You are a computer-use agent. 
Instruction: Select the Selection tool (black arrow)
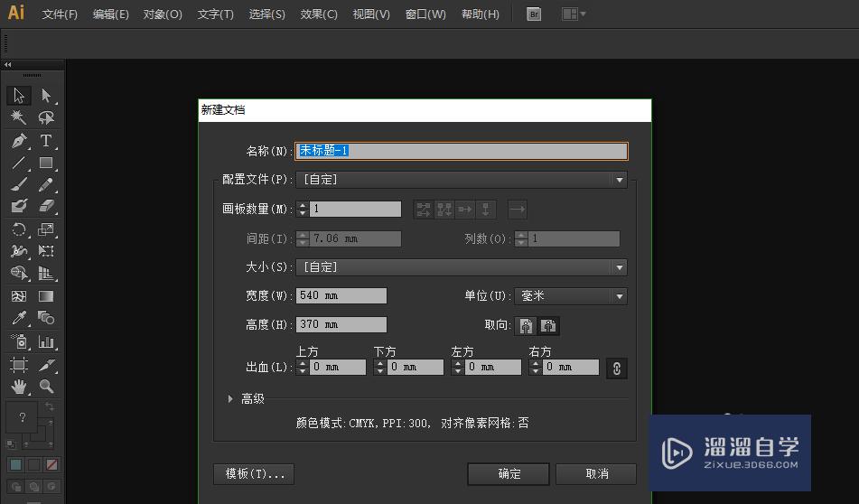tap(19, 96)
